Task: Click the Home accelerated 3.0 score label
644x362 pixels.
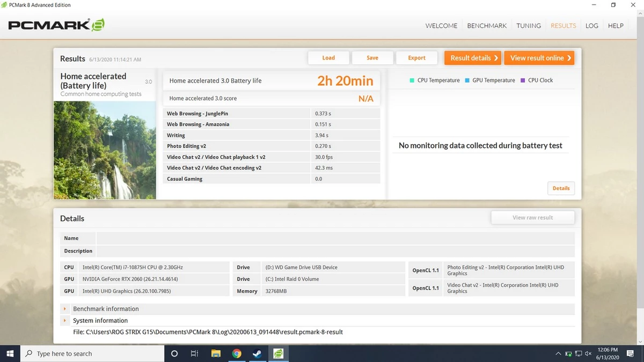Action: click(203, 99)
